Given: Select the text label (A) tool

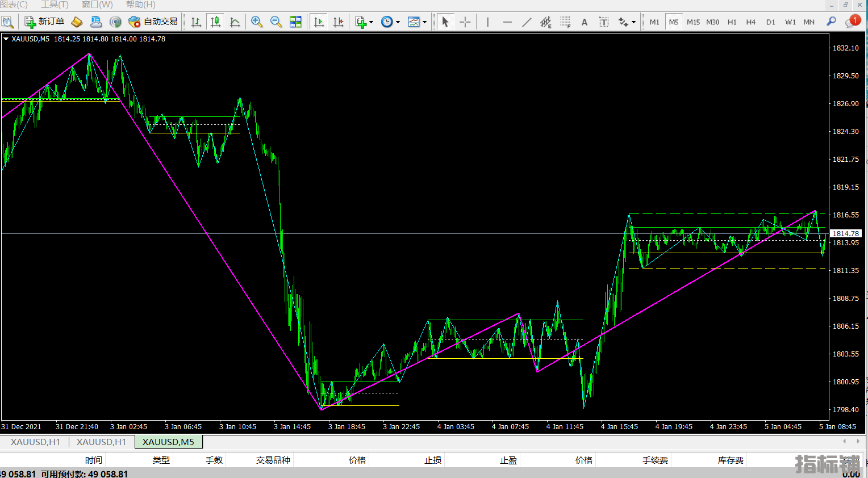Looking at the screenshot, I should (x=584, y=22).
